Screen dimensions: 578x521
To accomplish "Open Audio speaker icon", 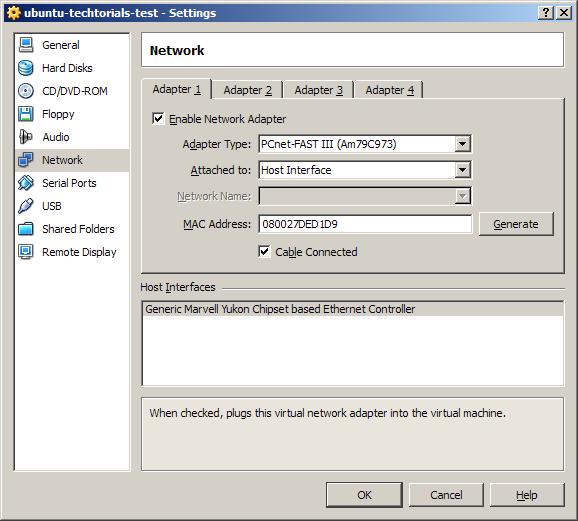I will 26,137.
